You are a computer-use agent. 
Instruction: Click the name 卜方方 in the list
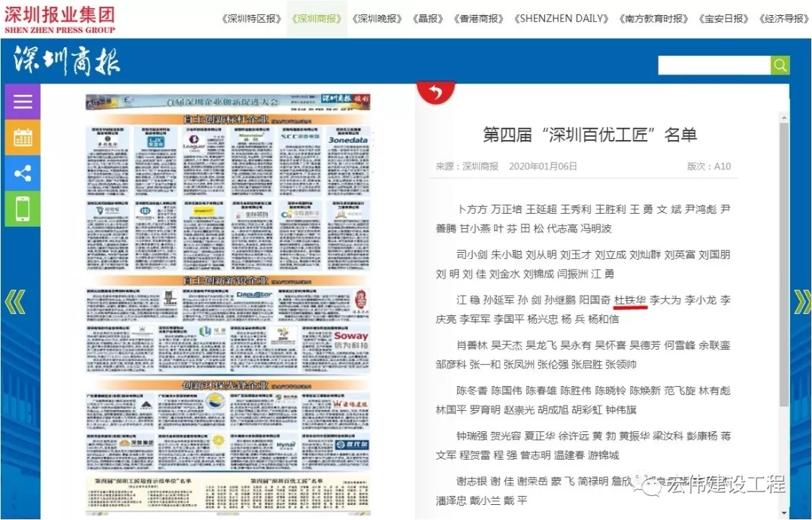[471, 209]
